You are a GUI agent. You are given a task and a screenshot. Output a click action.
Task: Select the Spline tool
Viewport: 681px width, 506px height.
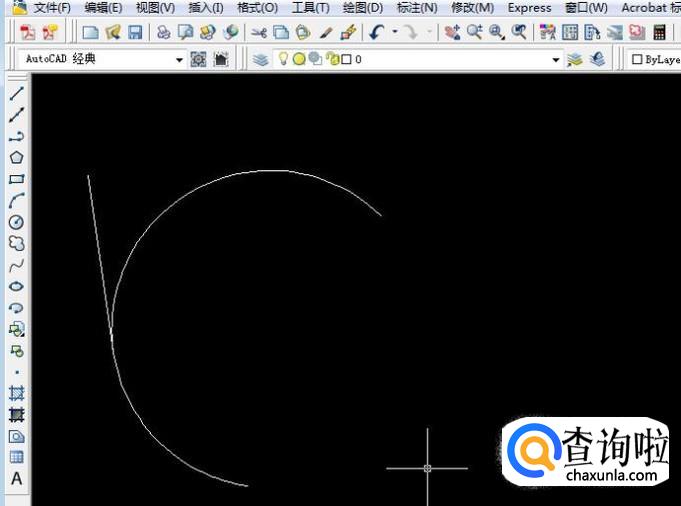17,265
